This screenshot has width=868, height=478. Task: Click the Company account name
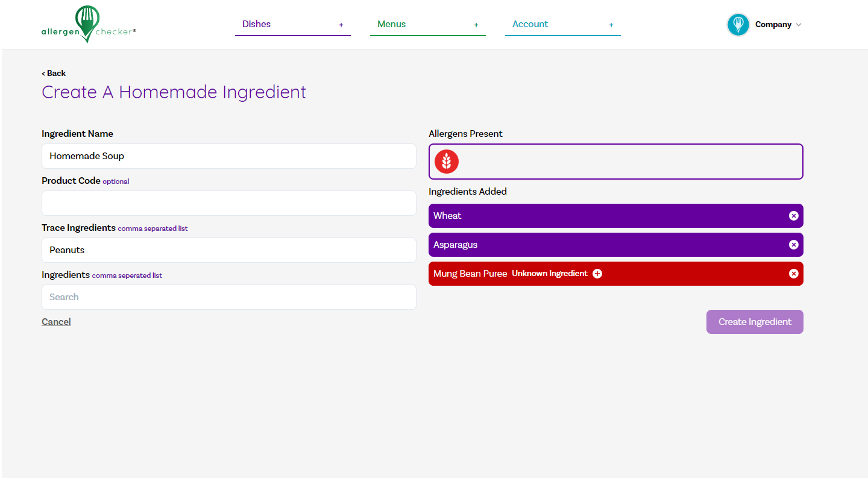(773, 25)
